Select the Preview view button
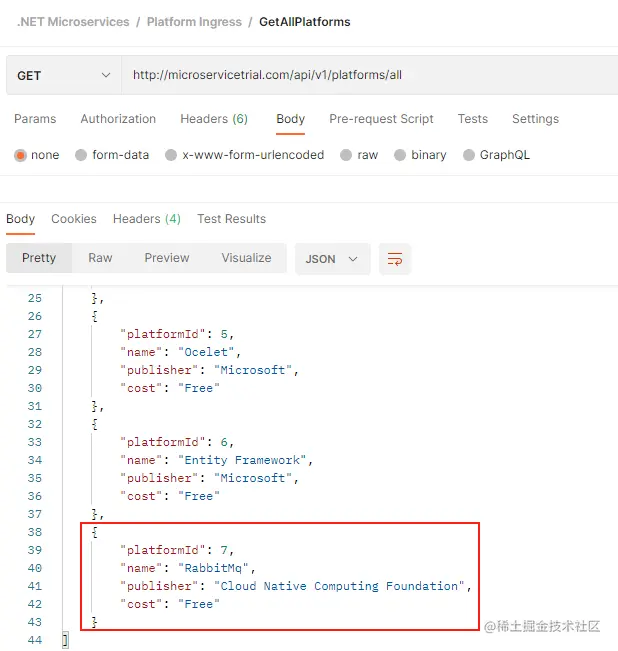This screenshot has width=618, height=651. pos(167,258)
